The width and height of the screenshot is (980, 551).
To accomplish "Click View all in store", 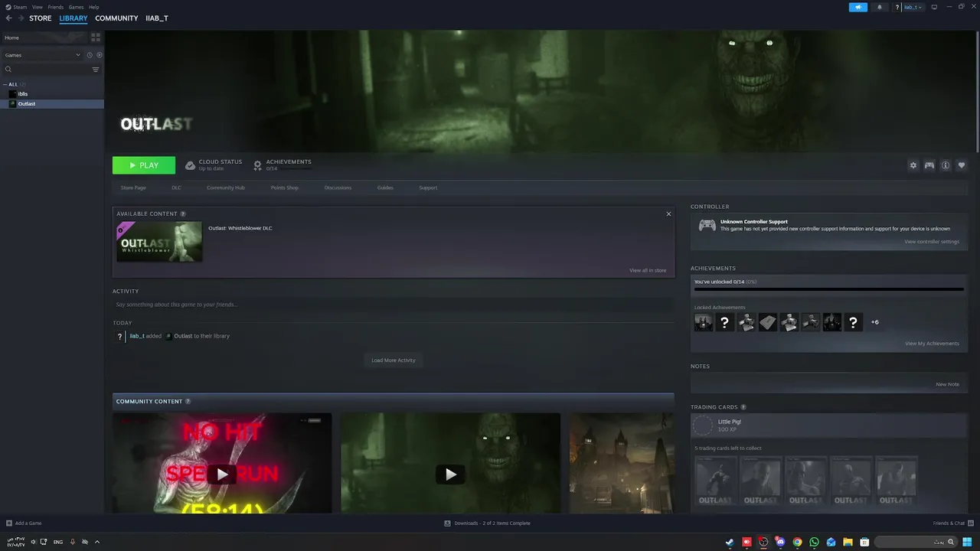I will 648,270.
